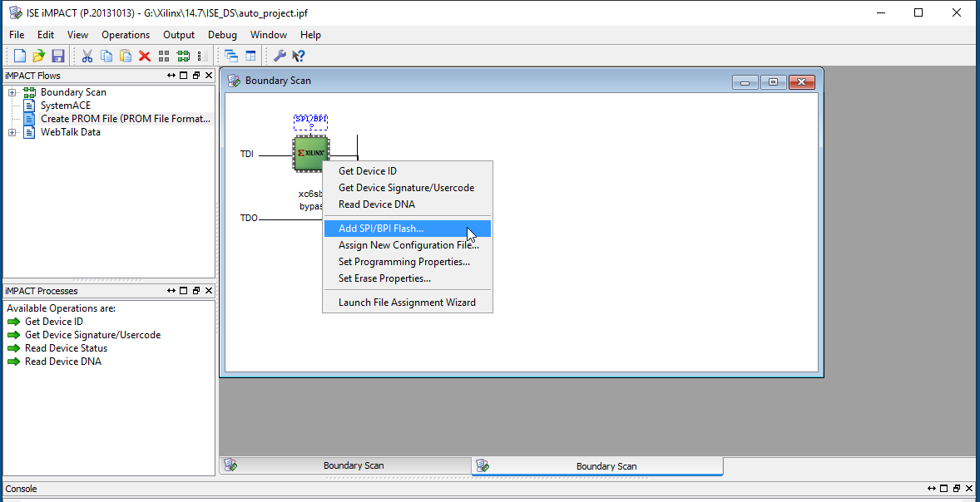Expand the WebTalk Data tree node
Image resolution: width=980 pixels, height=502 pixels.
click(12, 132)
